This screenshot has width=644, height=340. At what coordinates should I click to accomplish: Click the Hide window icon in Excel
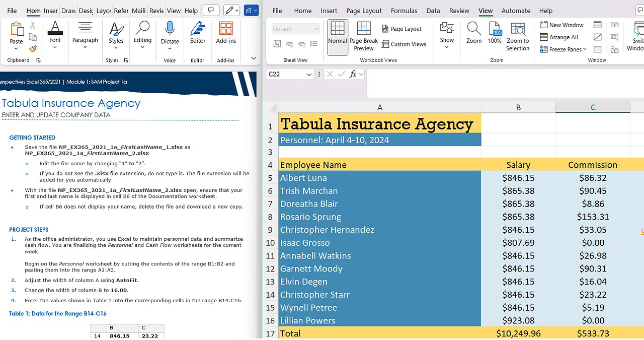[598, 37]
